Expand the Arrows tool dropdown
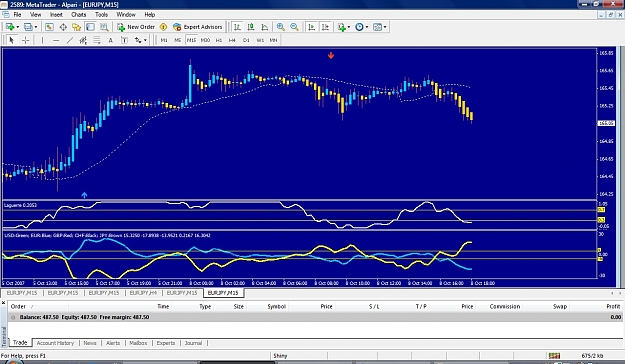 [x=145, y=40]
